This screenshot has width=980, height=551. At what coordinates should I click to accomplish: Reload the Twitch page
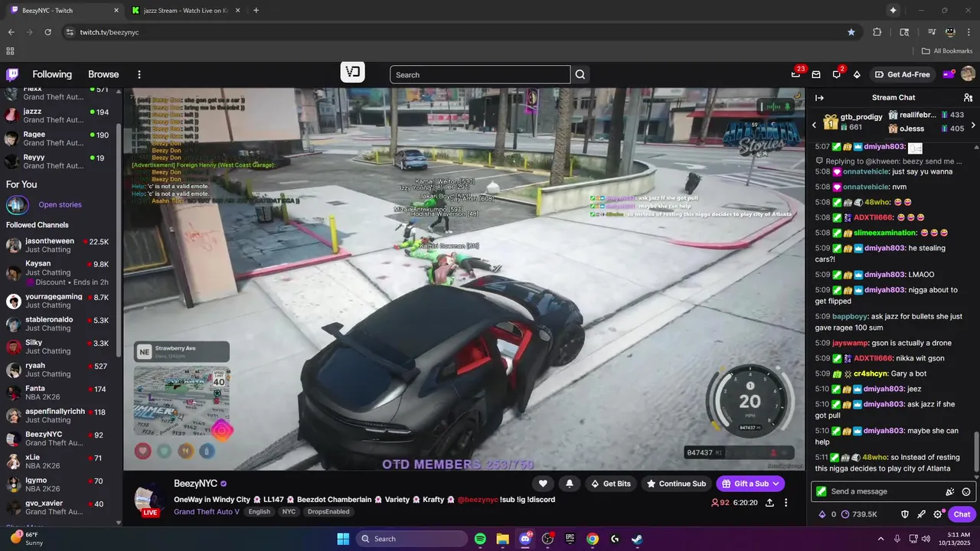click(47, 32)
